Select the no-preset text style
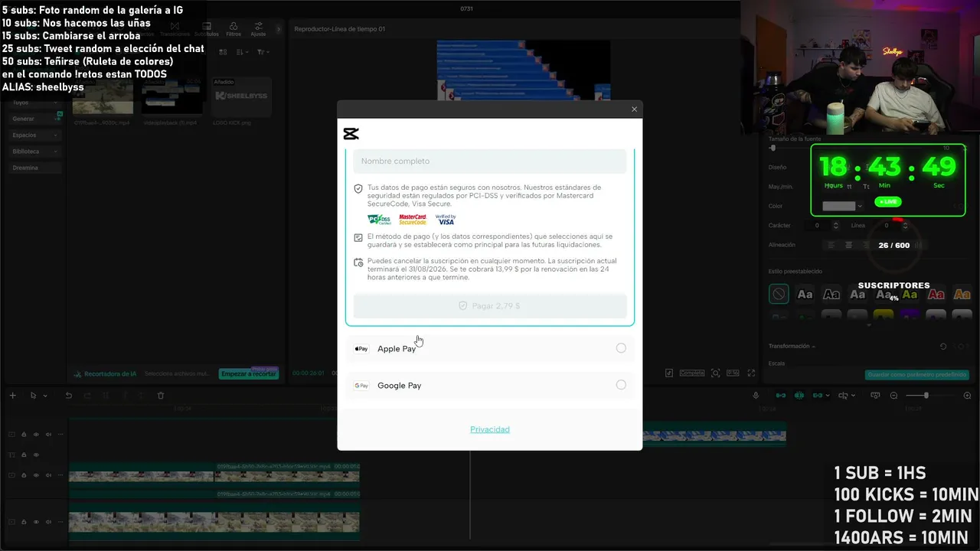 779,294
